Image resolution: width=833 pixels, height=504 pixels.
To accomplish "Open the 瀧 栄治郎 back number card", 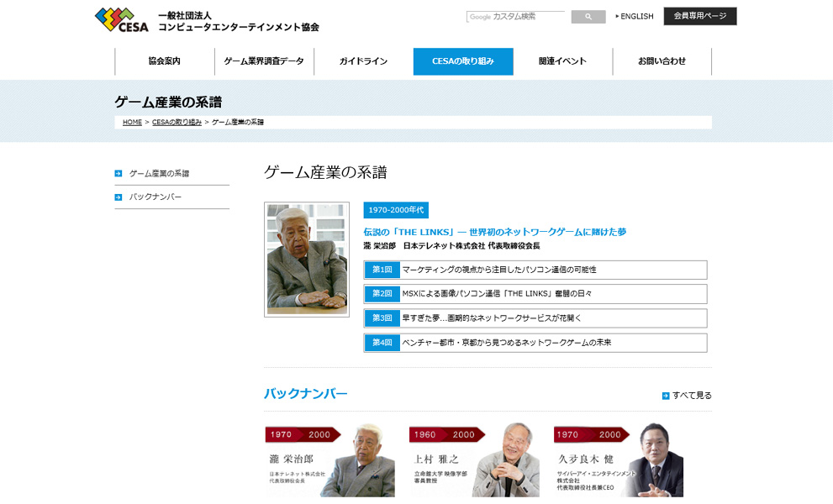I will click(x=330, y=460).
